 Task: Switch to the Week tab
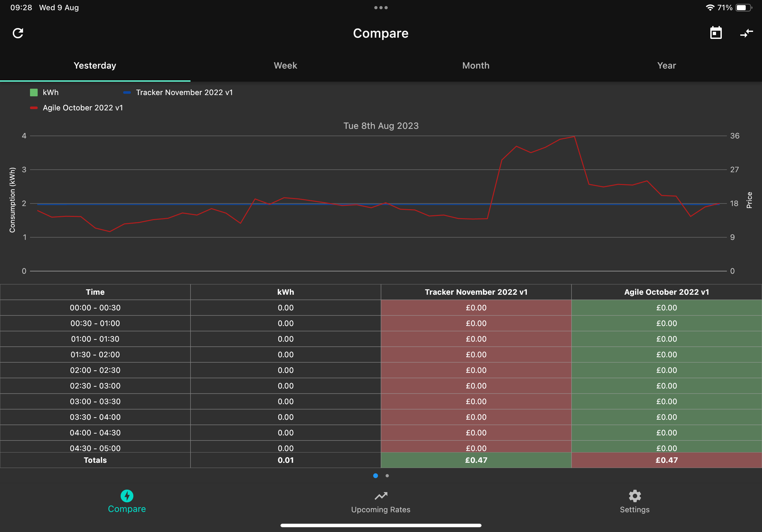[285, 65]
